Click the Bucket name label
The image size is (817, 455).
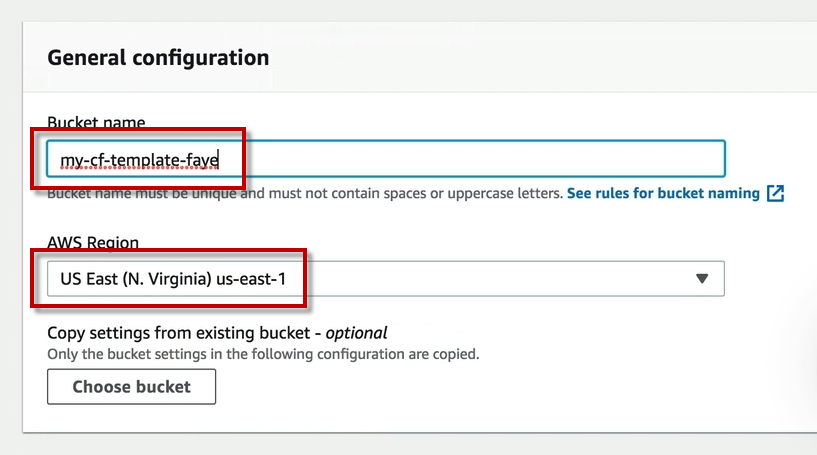click(96, 123)
